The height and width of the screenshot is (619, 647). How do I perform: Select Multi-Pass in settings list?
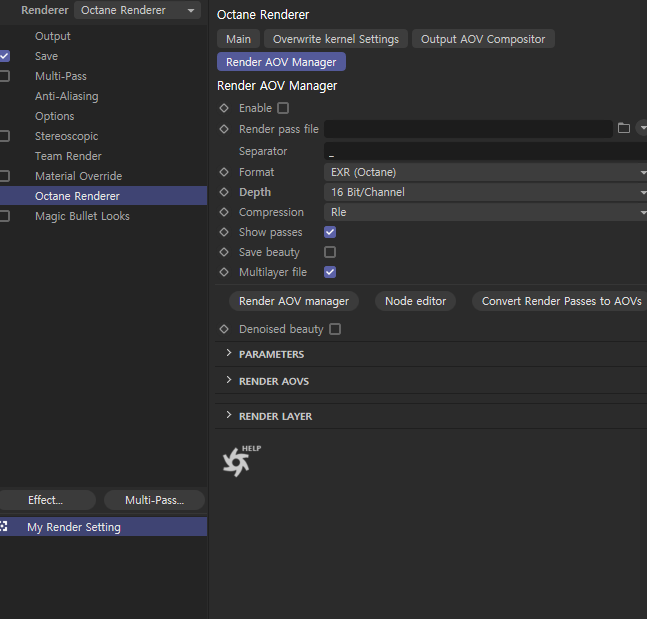61,76
